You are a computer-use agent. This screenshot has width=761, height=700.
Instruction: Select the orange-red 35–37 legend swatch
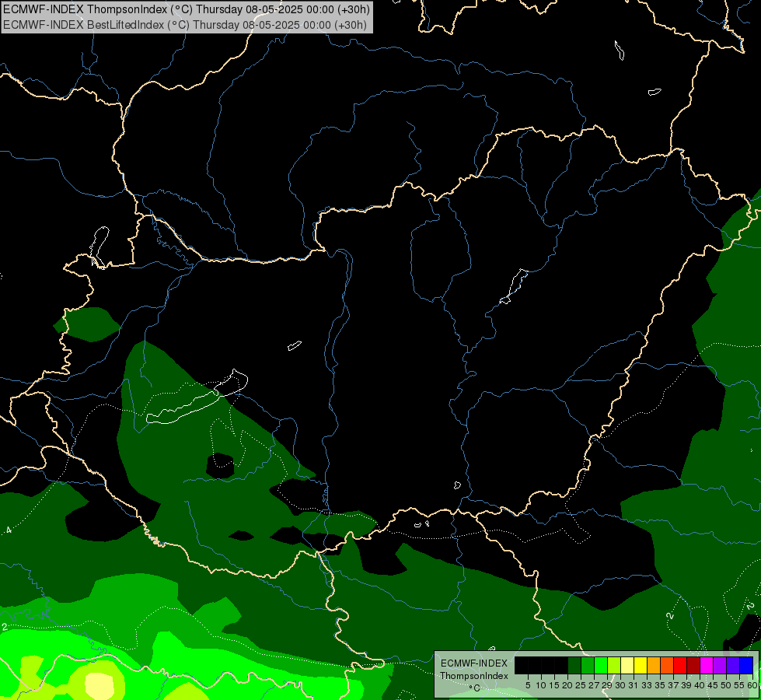667,665
